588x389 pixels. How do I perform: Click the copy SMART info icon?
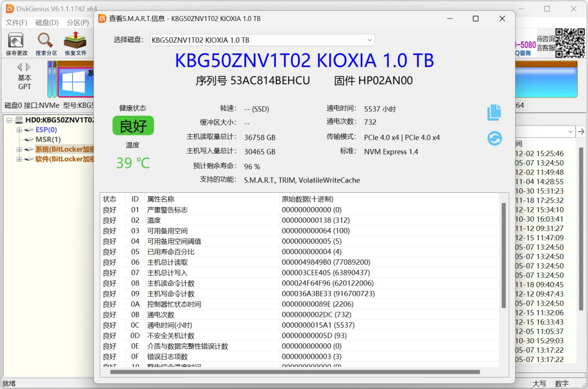(x=494, y=112)
